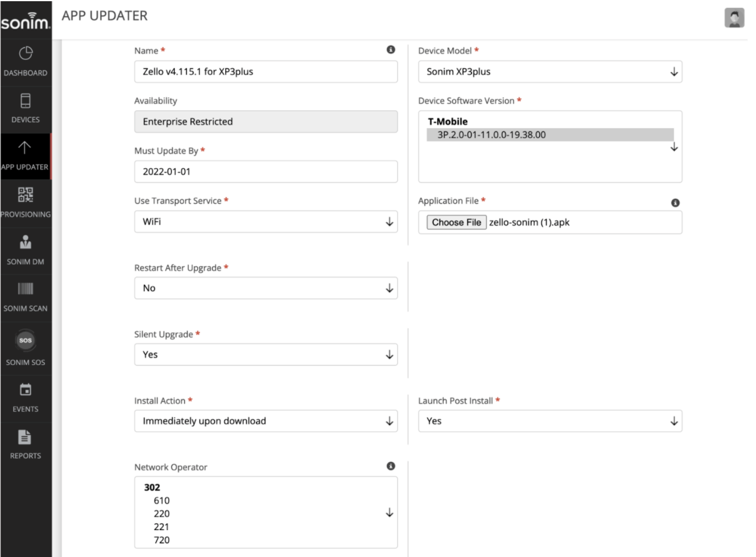Open the Provisioning QR-code section
Screen dimensions: 756x557
pos(26,201)
